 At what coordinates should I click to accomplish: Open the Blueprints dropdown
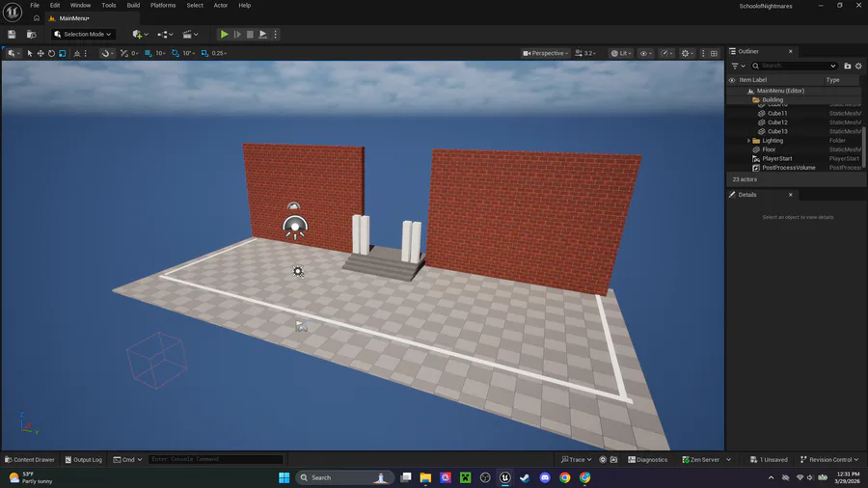tap(165, 35)
